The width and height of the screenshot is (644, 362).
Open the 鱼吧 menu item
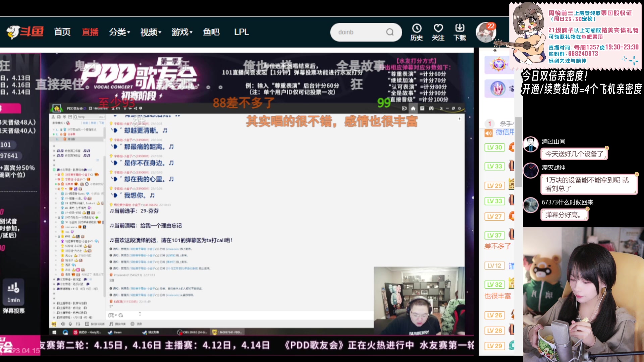tap(211, 32)
